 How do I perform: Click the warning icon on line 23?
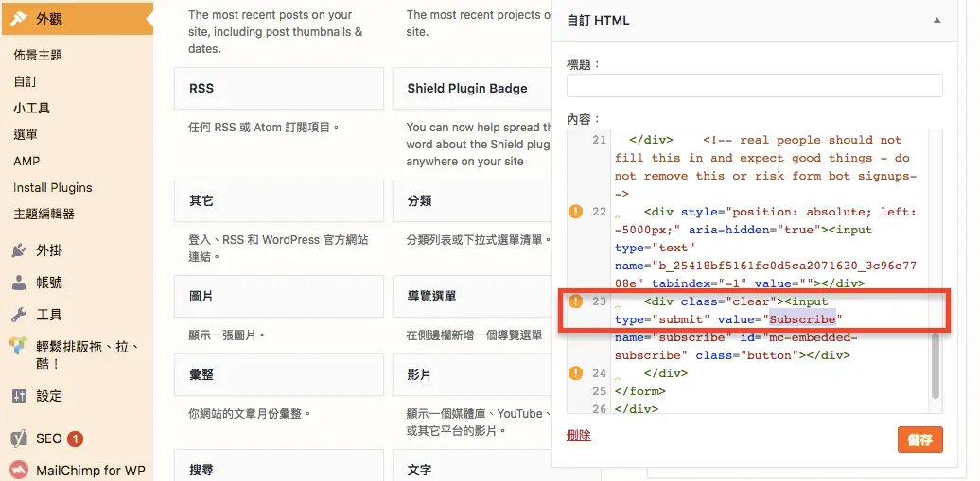pos(576,301)
